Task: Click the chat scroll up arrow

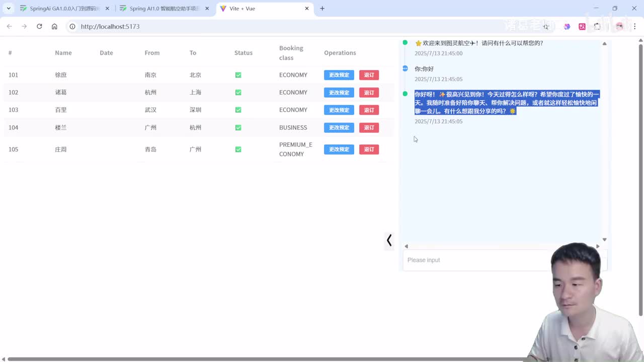Action: coord(605,44)
